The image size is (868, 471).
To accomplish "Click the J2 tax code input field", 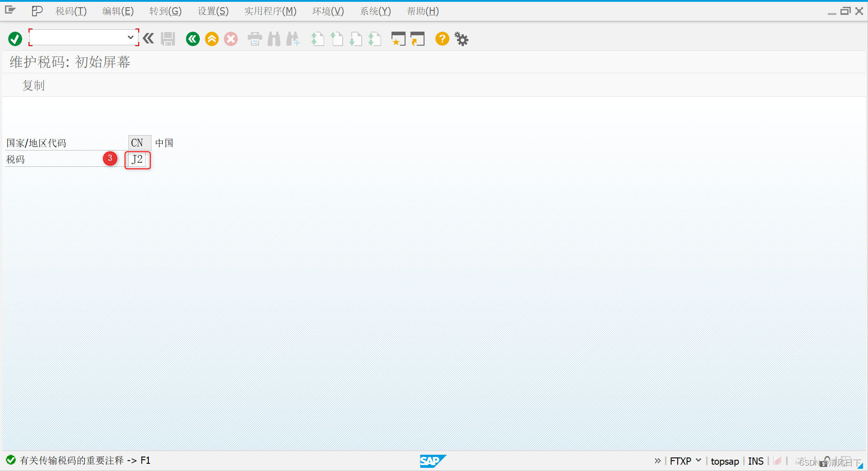I will tap(137, 160).
